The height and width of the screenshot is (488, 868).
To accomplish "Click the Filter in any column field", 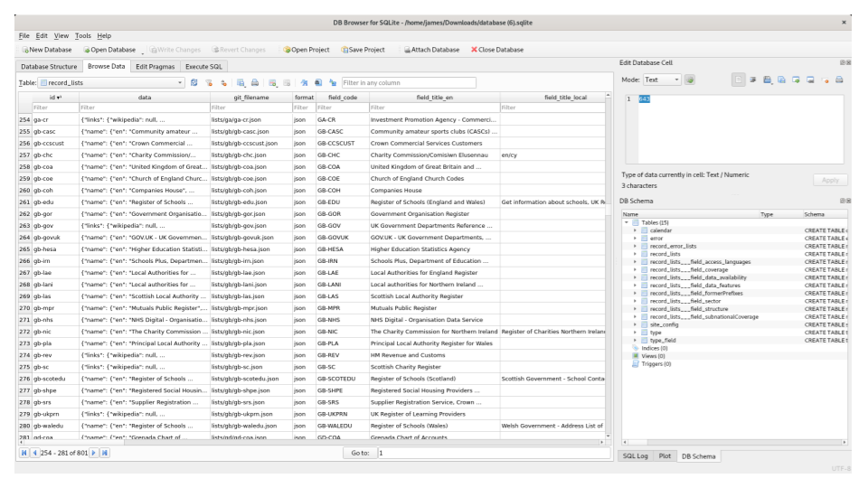I will point(409,82).
